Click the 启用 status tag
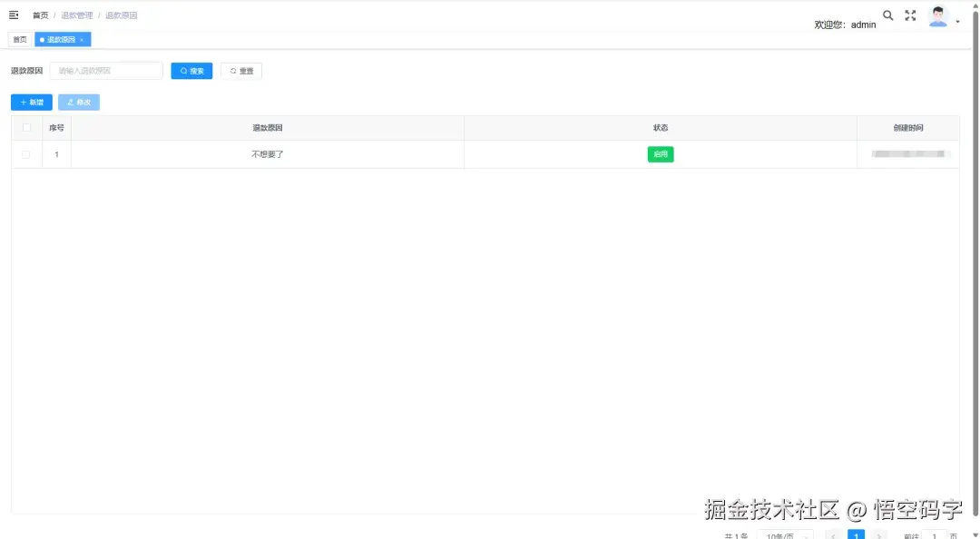 click(661, 154)
